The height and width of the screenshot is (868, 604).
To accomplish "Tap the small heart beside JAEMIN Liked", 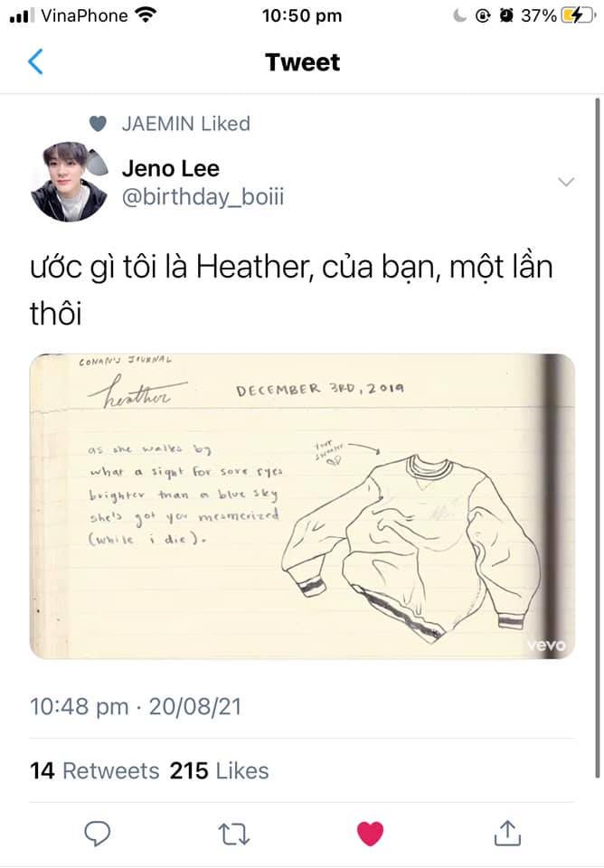I will click(x=98, y=124).
